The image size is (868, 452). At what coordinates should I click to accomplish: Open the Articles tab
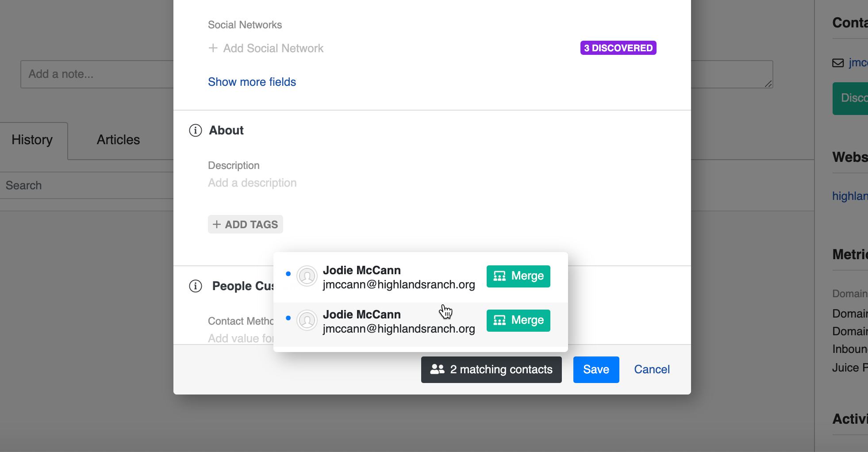pos(118,140)
